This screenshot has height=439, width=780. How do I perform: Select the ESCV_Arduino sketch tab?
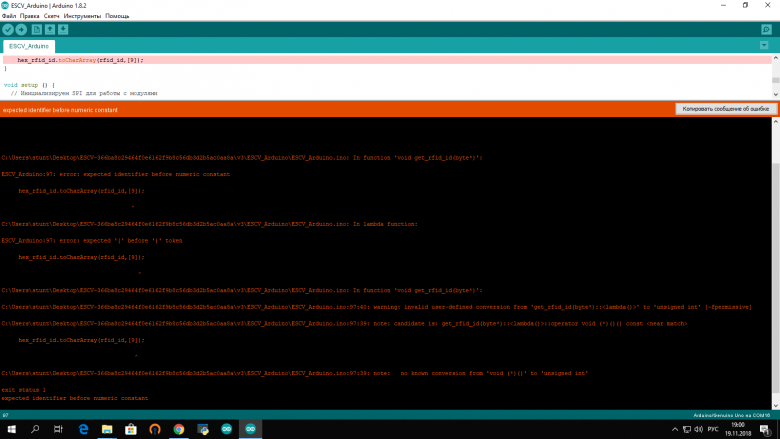point(29,46)
